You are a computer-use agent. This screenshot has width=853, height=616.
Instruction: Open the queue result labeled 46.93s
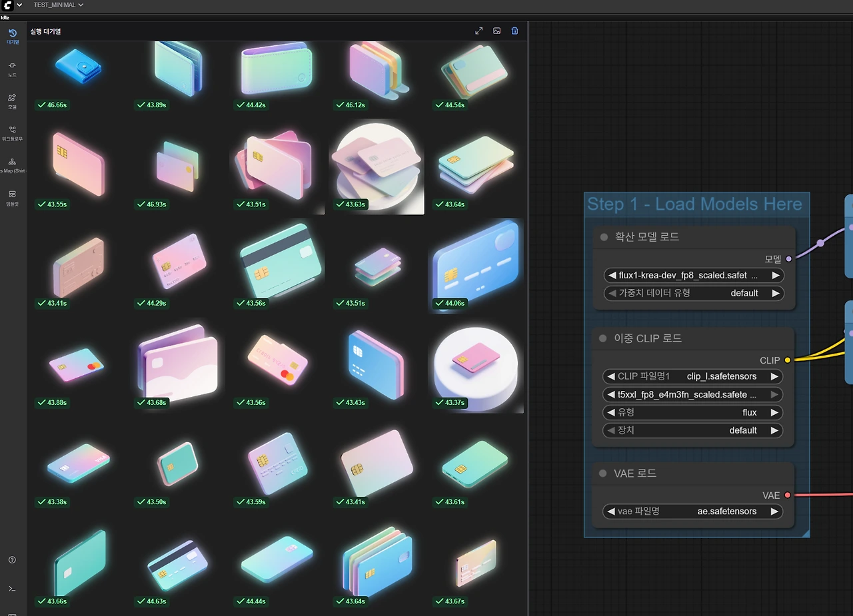[x=177, y=166]
